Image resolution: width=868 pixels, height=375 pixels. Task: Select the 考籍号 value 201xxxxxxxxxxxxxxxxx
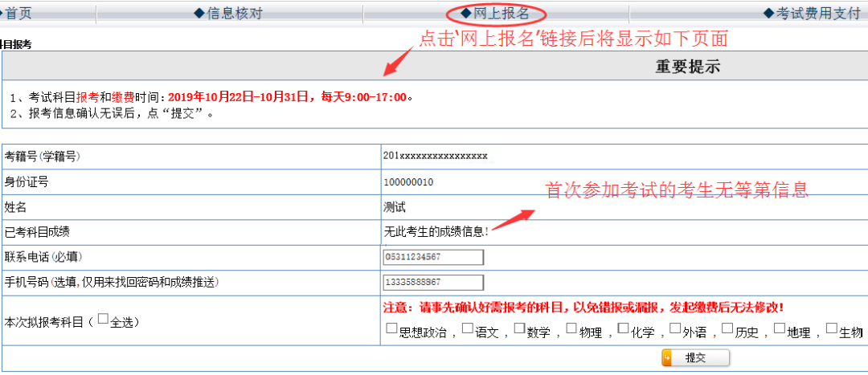coord(435,156)
